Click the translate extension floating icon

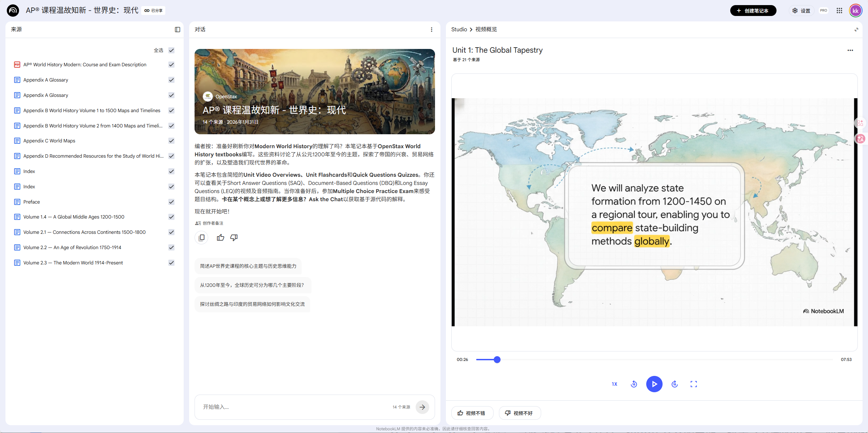(x=861, y=138)
